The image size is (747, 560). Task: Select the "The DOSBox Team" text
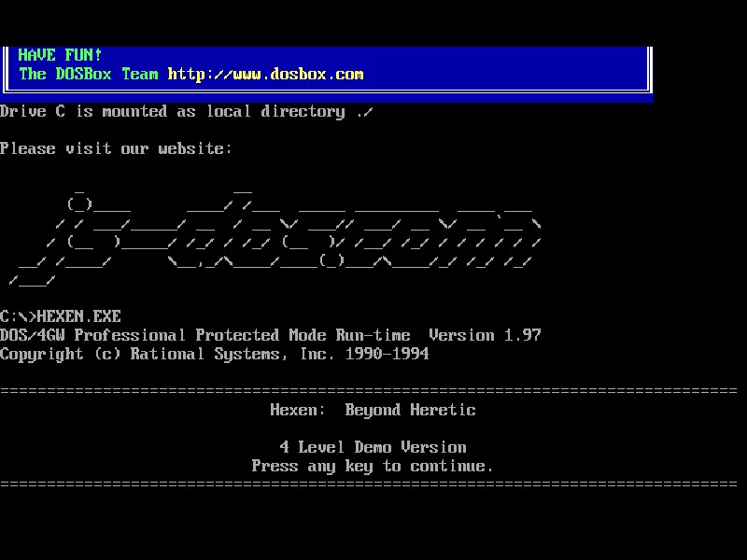88,75
